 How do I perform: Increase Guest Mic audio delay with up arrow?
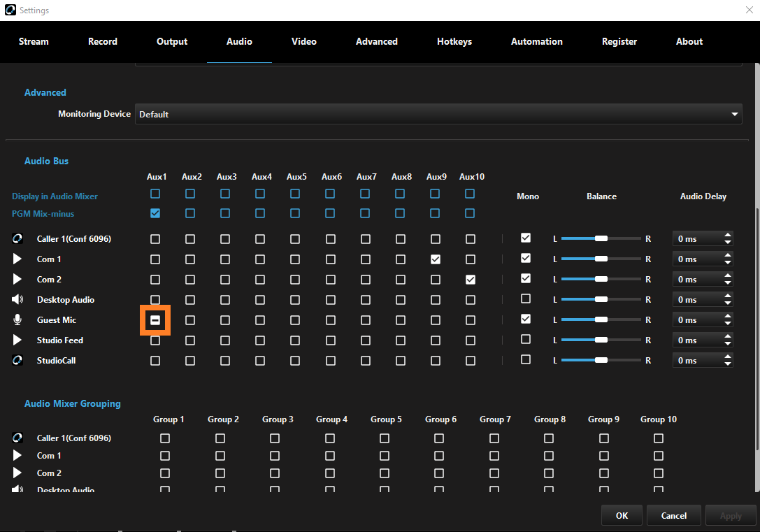pyautogui.click(x=728, y=317)
